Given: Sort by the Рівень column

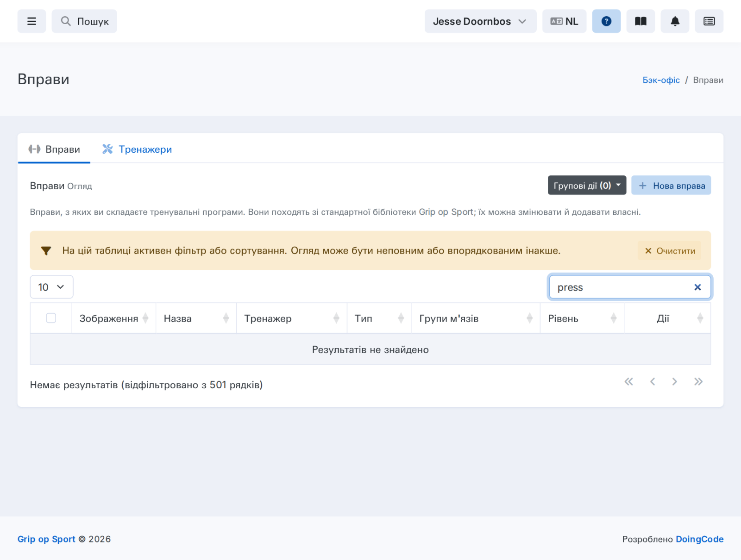Looking at the screenshot, I should (582, 318).
